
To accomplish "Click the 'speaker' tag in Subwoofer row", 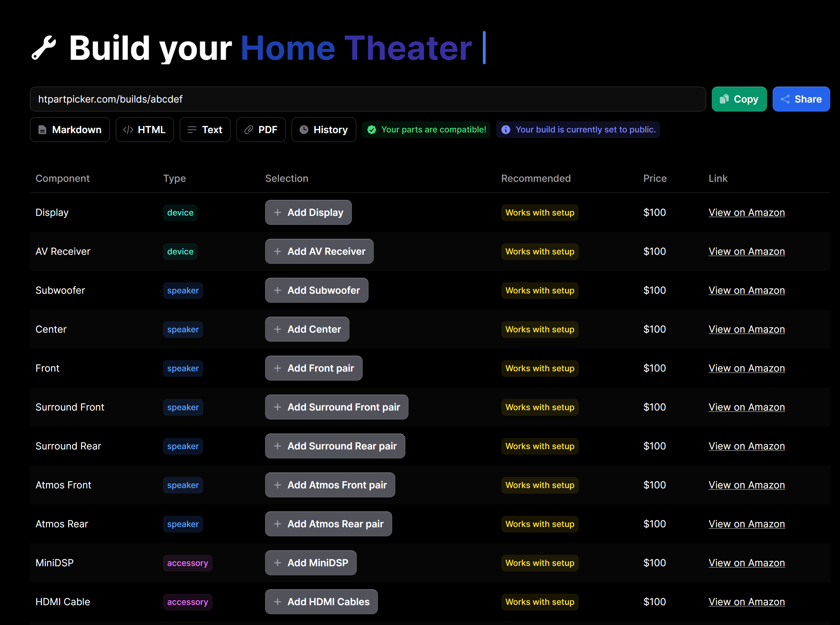I will pos(183,291).
